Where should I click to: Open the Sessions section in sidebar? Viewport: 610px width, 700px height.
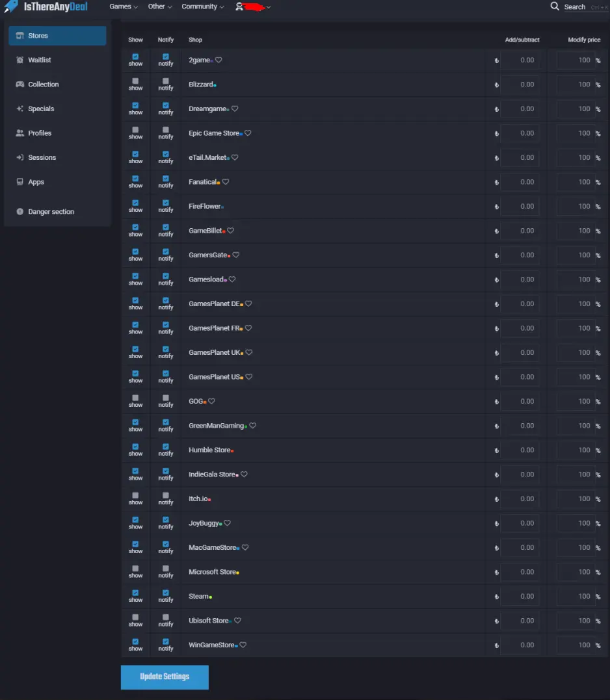[x=57, y=157]
